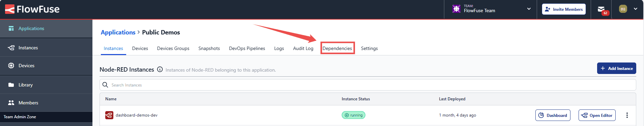Screen dimensions: 644x126
Task: Switch to the Snapshots tab
Action: click(x=209, y=48)
